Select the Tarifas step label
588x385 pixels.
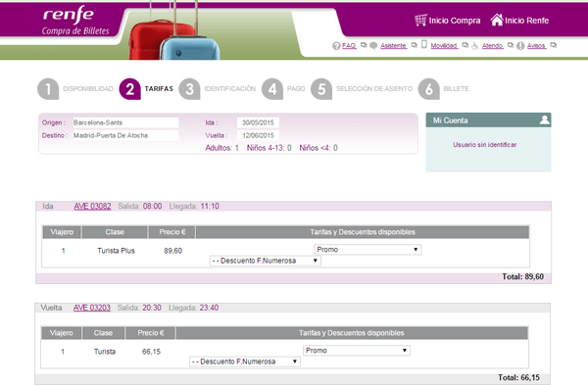pyautogui.click(x=159, y=89)
